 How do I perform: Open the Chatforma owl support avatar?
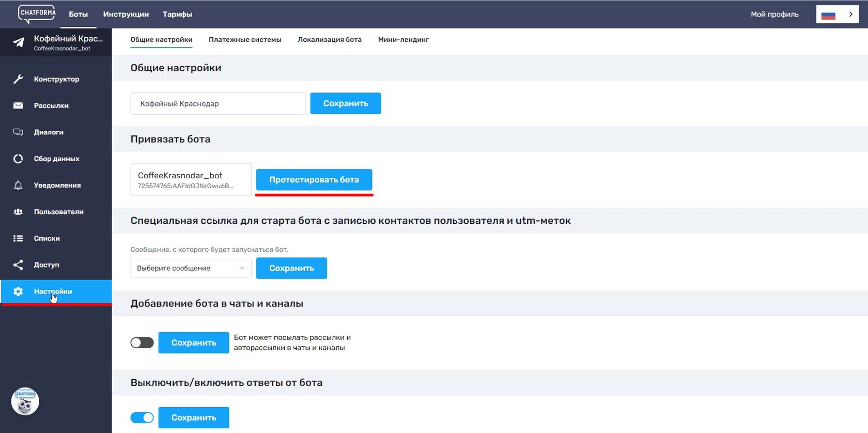point(25,401)
